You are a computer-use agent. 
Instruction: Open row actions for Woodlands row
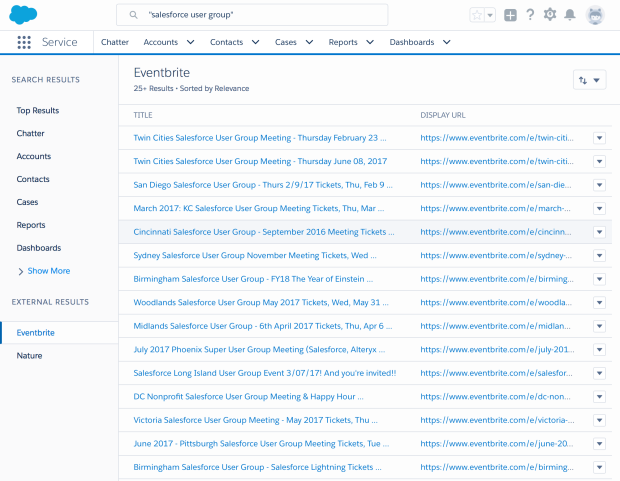599,303
